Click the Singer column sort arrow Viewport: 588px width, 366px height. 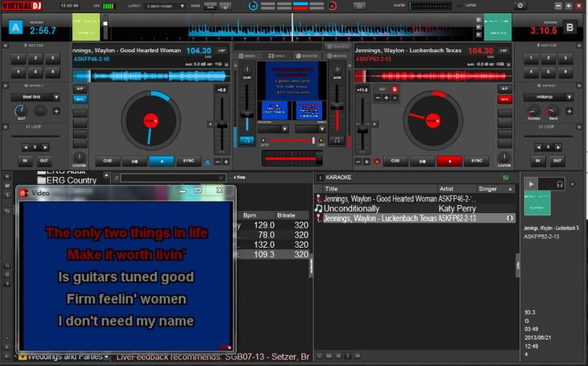click(510, 189)
